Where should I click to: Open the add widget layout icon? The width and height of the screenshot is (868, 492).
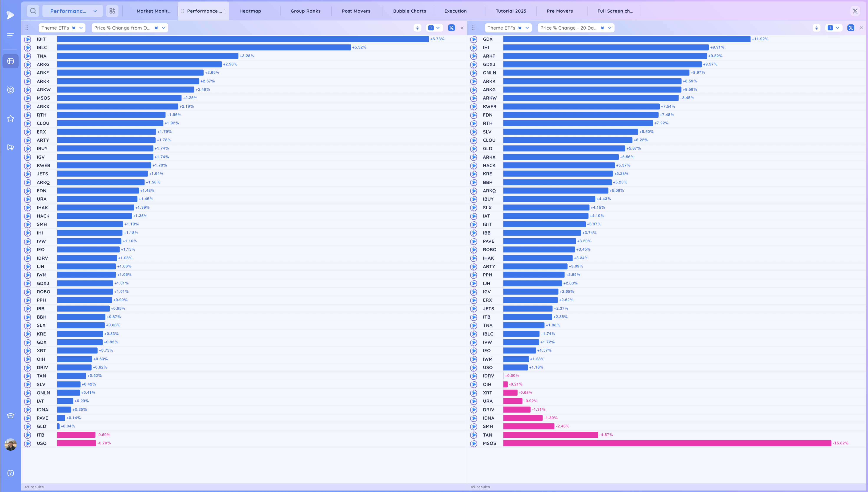point(112,11)
